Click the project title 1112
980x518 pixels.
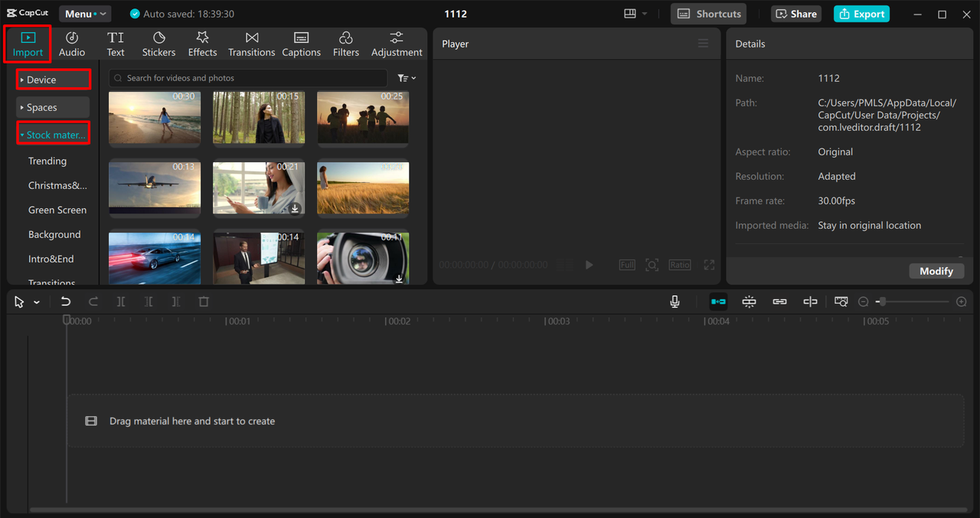456,14
